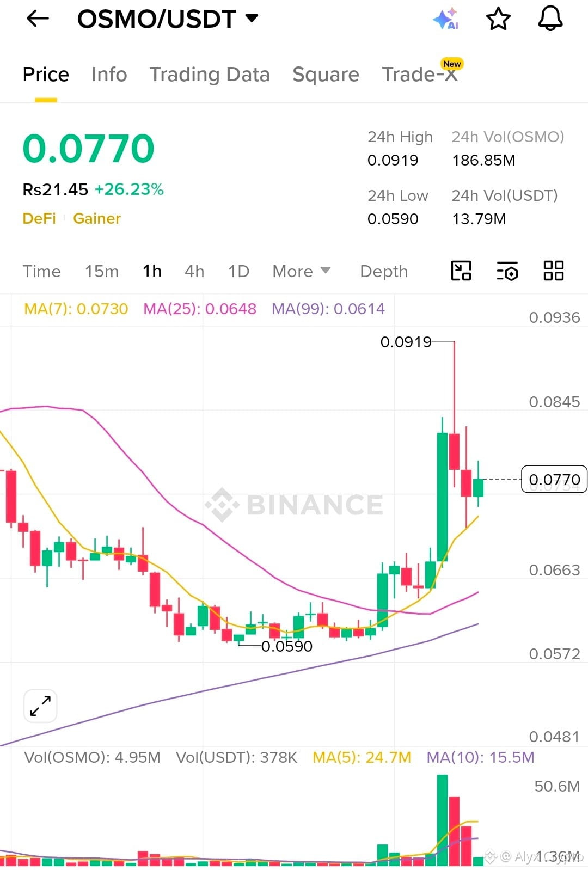Select the Time chart view
This screenshot has width=588, height=870.
[42, 271]
